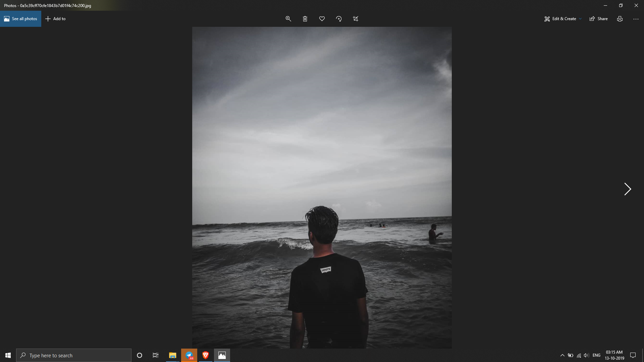Zoom into the photo
The image size is (644, 362).
(288, 18)
